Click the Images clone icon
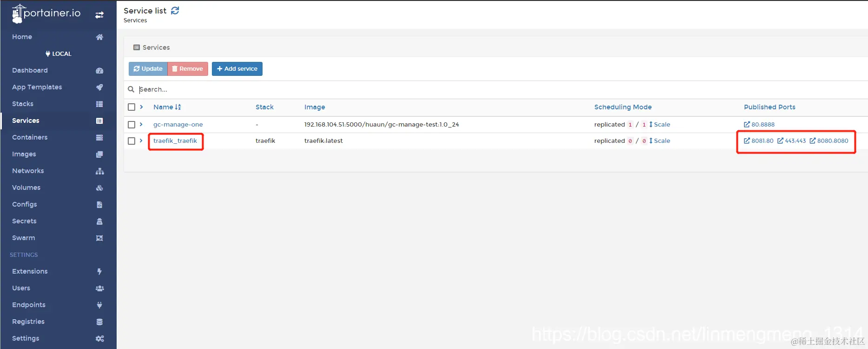The width and height of the screenshot is (868, 349). pyautogui.click(x=99, y=154)
